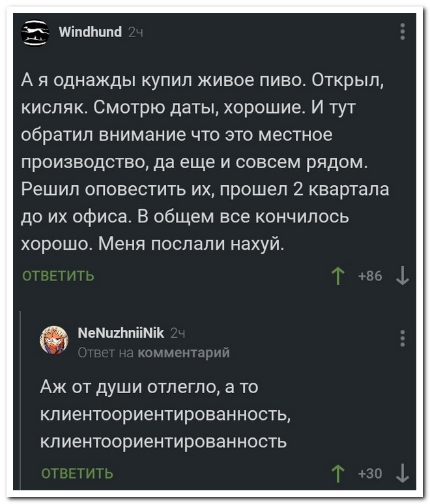The height and width of the screenshot is (504, 430).
Task: Click the NeNuzhniiNik username
Action: (121, 333)
